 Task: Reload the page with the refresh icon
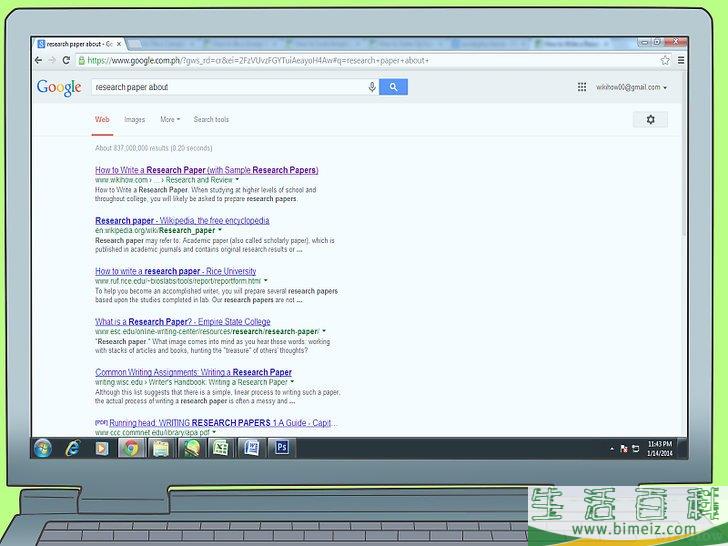pyautogui.click(x=66, y=60)
